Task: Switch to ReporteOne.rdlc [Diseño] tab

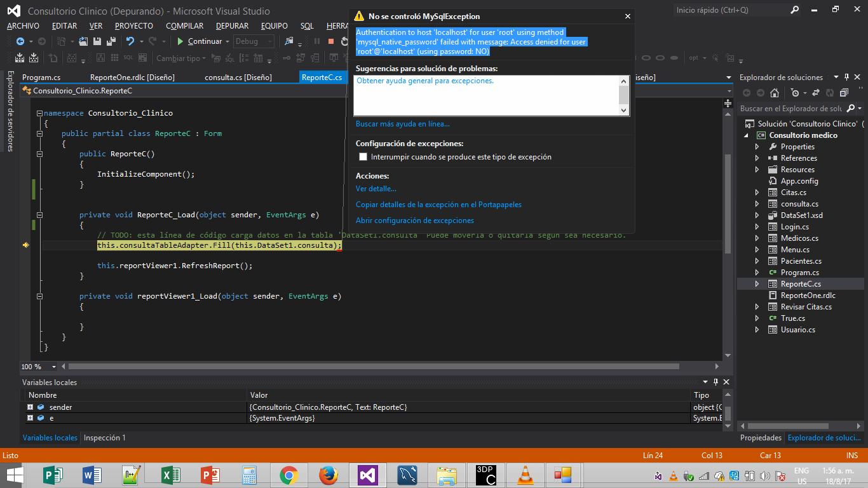Action: click(132, 78)
